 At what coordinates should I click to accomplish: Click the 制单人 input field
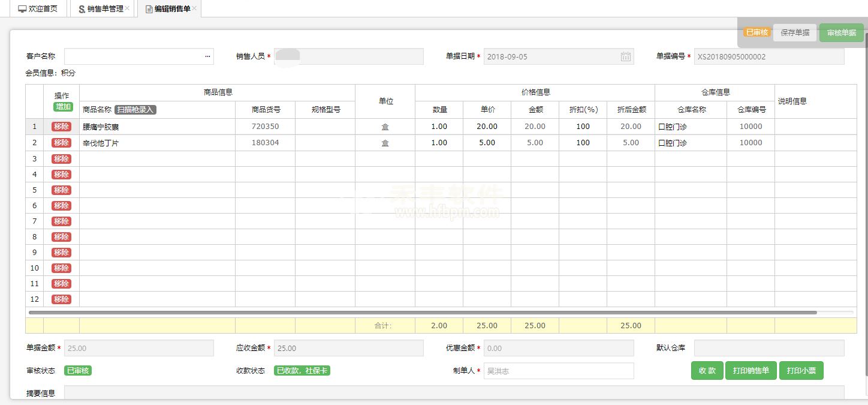click(x=558, y=371)
